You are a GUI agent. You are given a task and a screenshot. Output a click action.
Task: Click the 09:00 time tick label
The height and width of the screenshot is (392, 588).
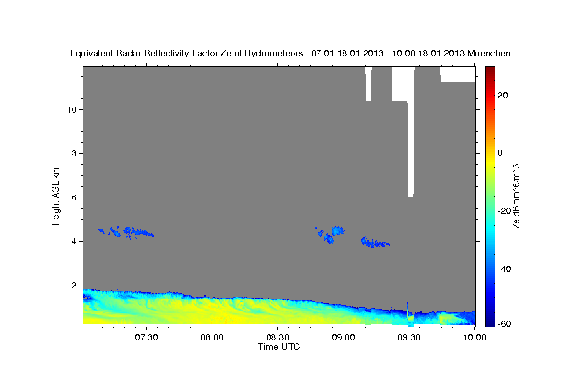tap(343, 337)
